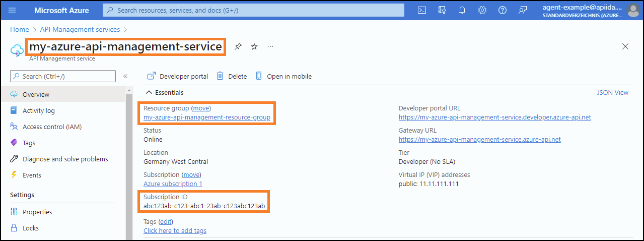Focus the left menu Search (Ctrl+/) field
Screen dimensions: 644x241
63,76
